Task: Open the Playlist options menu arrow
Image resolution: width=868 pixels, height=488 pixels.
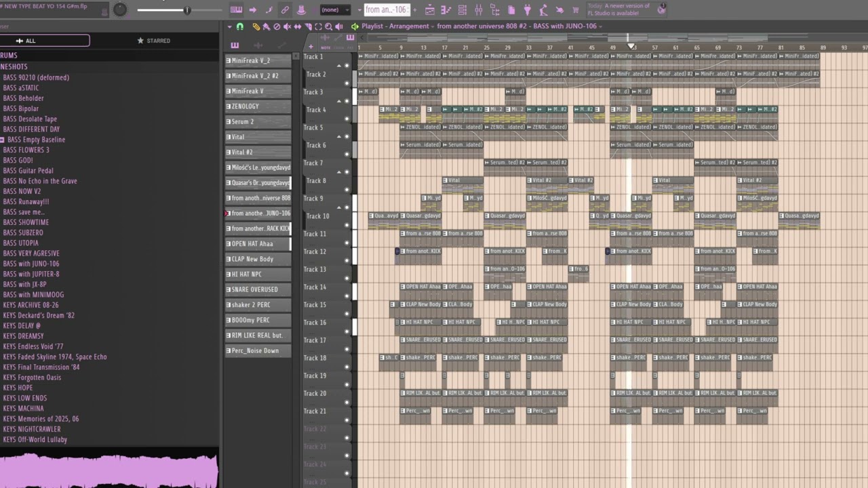Action: [x=229, y=26]
